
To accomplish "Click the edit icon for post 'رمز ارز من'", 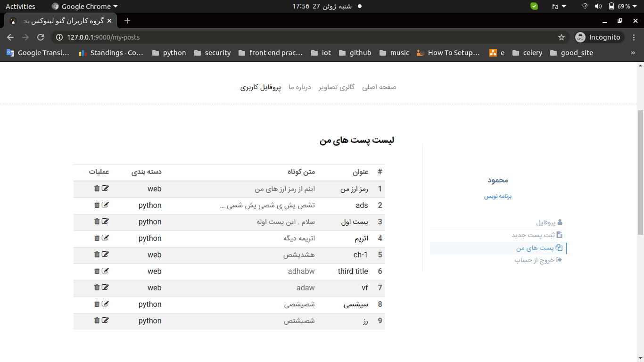I will [105, 189].
